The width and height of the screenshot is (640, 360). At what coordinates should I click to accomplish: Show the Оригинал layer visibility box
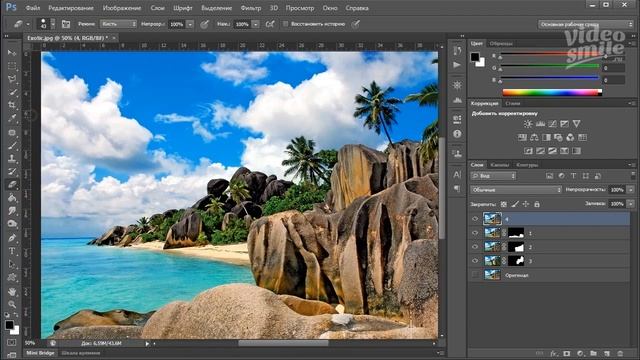[x=475, y=275]
